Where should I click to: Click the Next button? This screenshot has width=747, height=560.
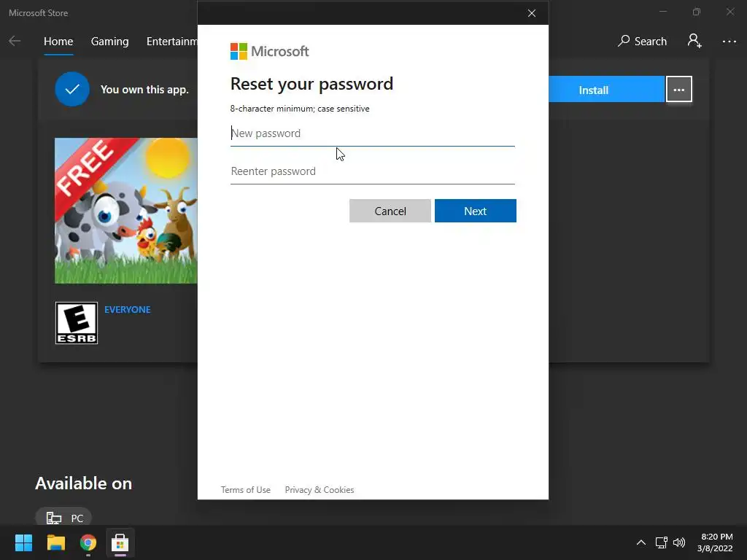click(476, 211)
